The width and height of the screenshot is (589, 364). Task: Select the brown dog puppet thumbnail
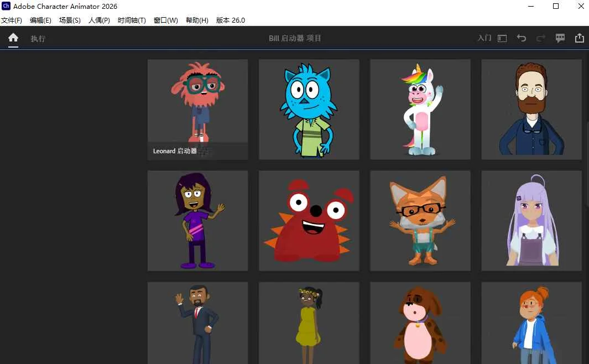coord(420,323)
